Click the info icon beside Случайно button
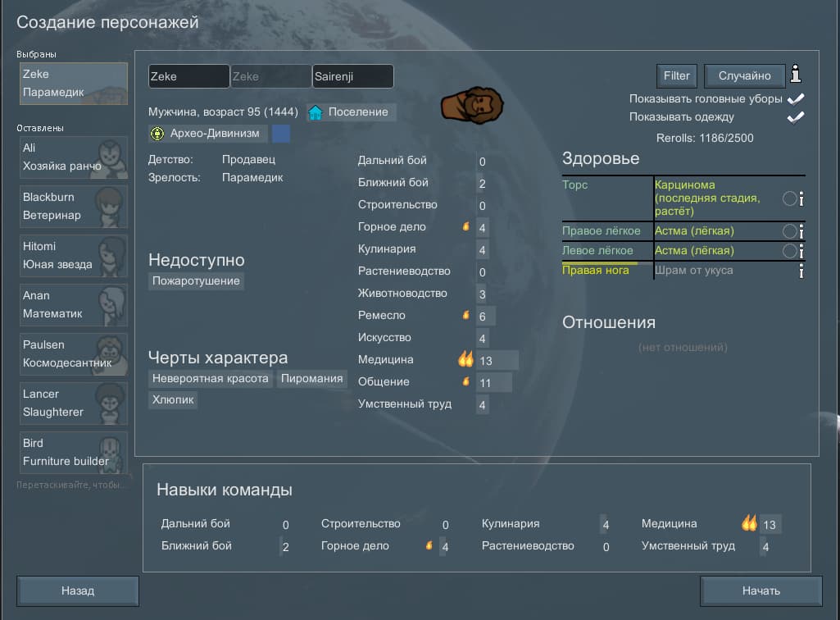 796,75
